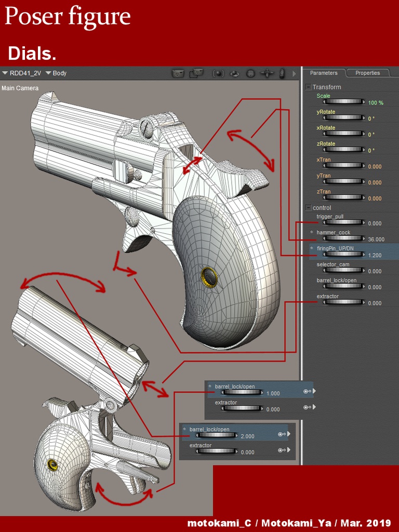Adjust extractor dial below barrel_lock/open 2.000
399x532 pixels.
pos(217,451)
